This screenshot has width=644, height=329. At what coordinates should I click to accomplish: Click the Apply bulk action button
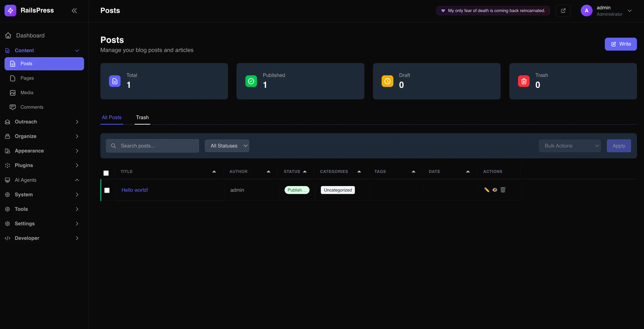(619, 146)
